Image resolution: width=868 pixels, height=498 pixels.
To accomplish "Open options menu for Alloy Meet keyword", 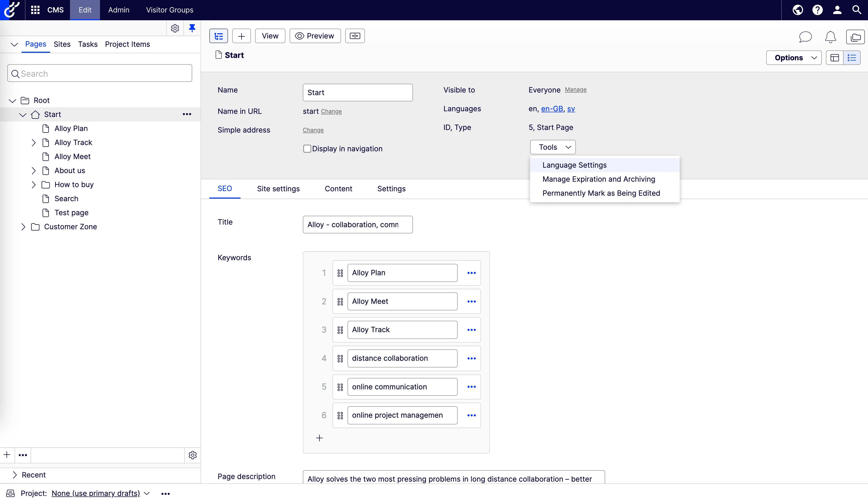I will pos(472,301).
